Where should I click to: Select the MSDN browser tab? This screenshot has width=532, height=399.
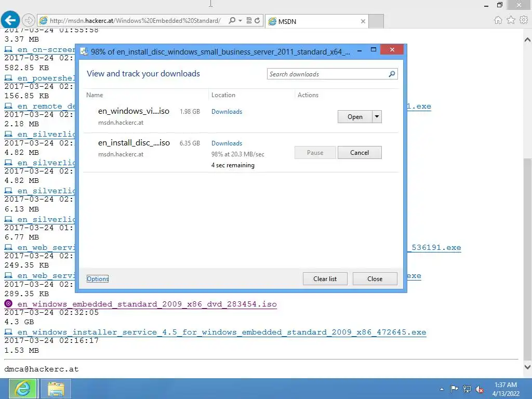pos(316,21)
